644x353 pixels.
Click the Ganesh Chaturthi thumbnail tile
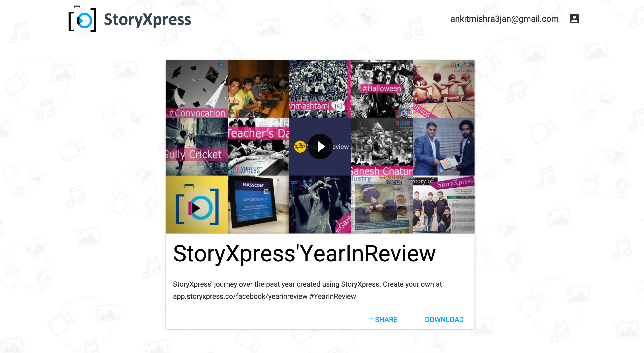[x=382, y=147]
